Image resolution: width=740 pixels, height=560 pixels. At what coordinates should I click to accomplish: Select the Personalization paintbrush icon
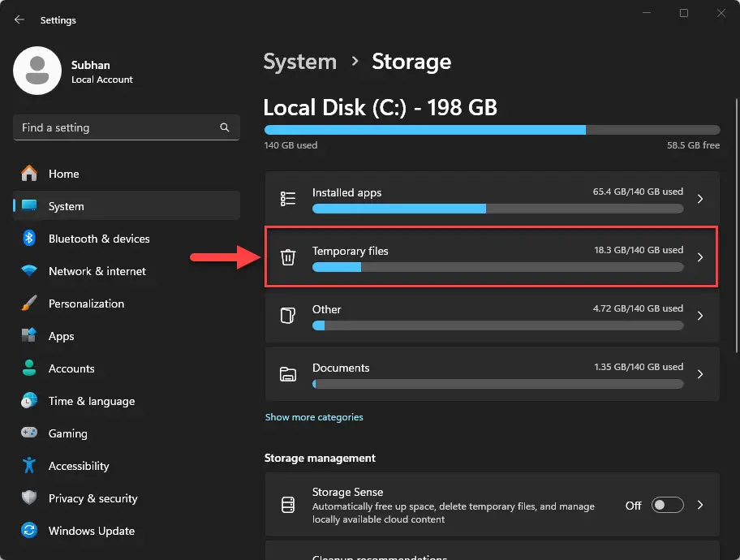coord(36,303)
